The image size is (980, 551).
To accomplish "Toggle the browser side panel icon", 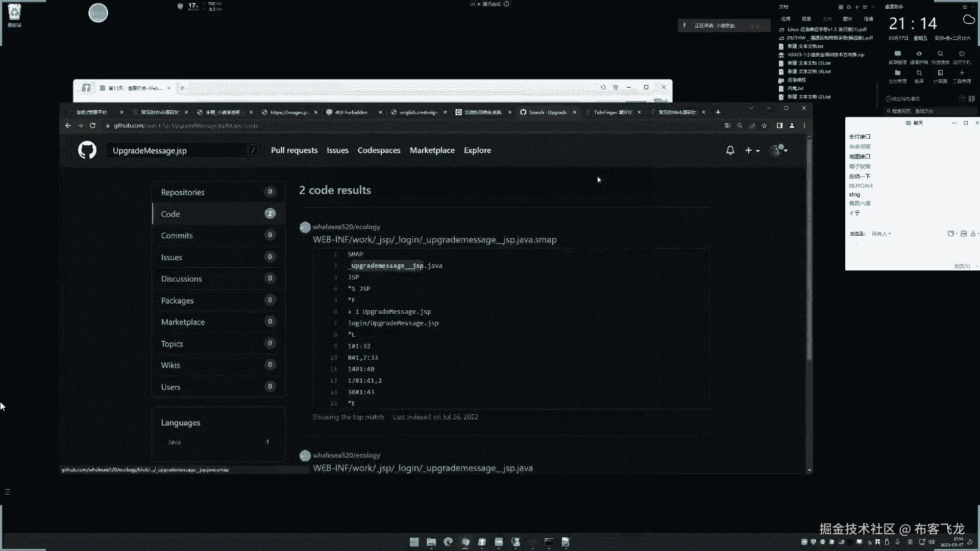I will (x=779, y=126).
